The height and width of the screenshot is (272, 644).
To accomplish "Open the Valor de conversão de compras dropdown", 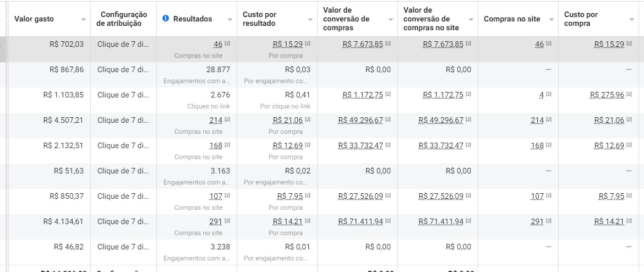I will (x=391, y=19).
